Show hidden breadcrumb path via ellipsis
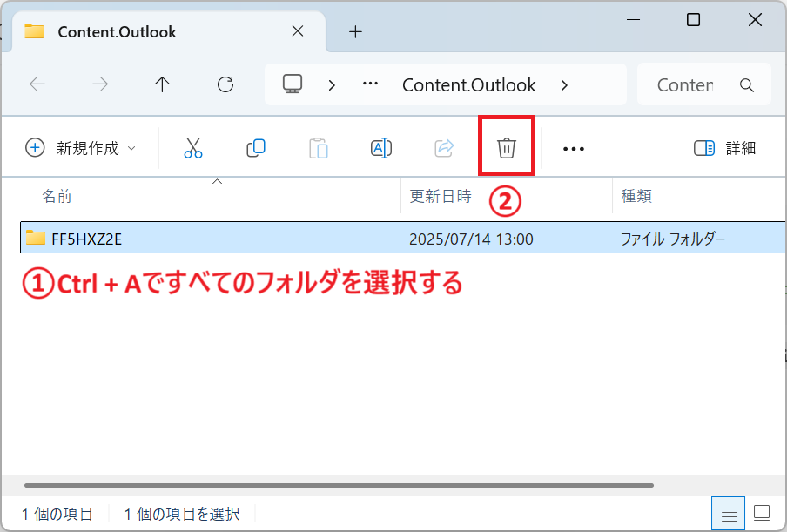 (x=370, y=84)
